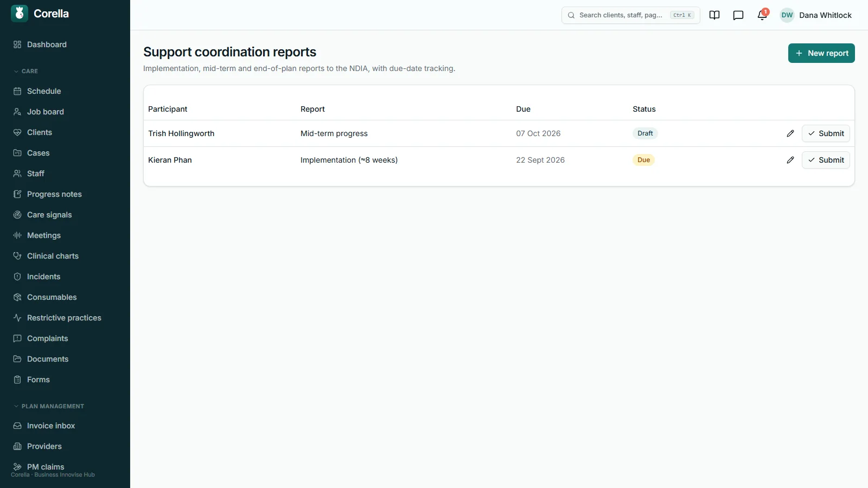
Task: Click the Meetings waveform icon
Action: (17, 235)
